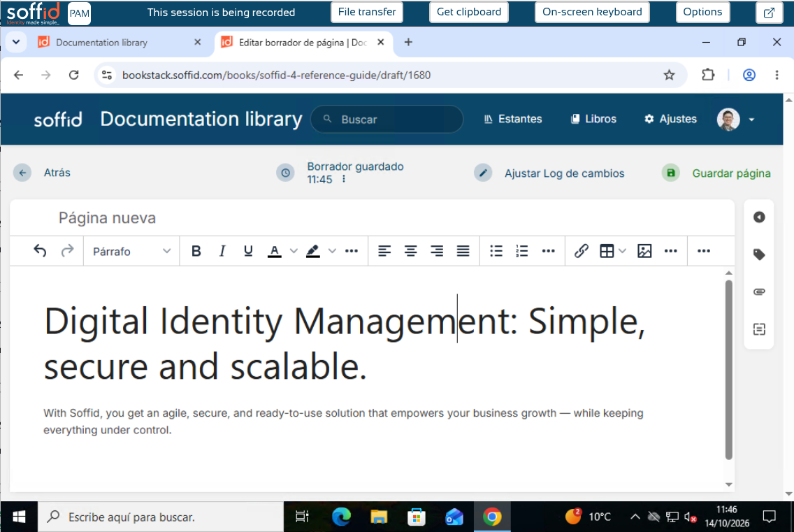The image size is (794, 532).
Task: Expand the user profile dropdown
Action: [x=736, y=120]
